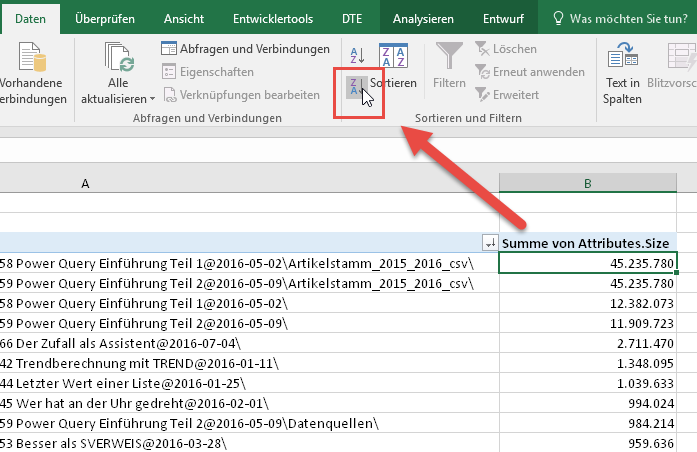Expand the Alle aktualisieren dropdown arrow
Viewport: 697px width, 452px height.
coord(152,99)
